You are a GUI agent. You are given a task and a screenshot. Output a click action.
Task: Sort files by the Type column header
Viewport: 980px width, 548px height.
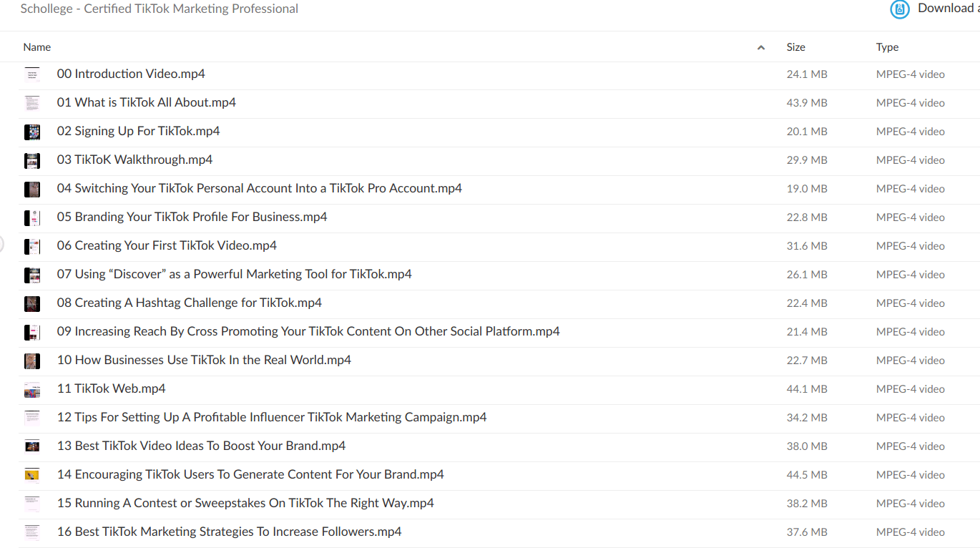tap(887, 47)
